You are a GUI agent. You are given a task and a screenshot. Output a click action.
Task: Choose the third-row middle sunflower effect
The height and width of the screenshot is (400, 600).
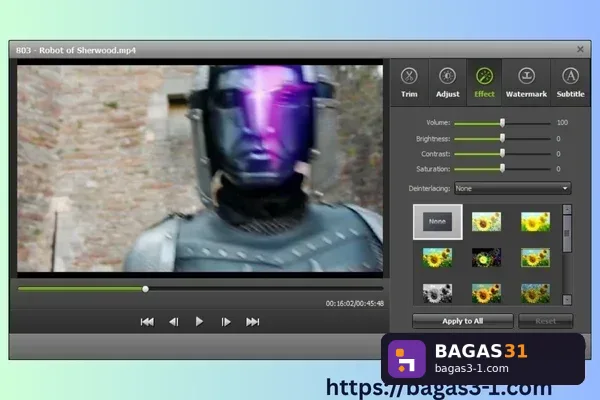tap(486, 293)
